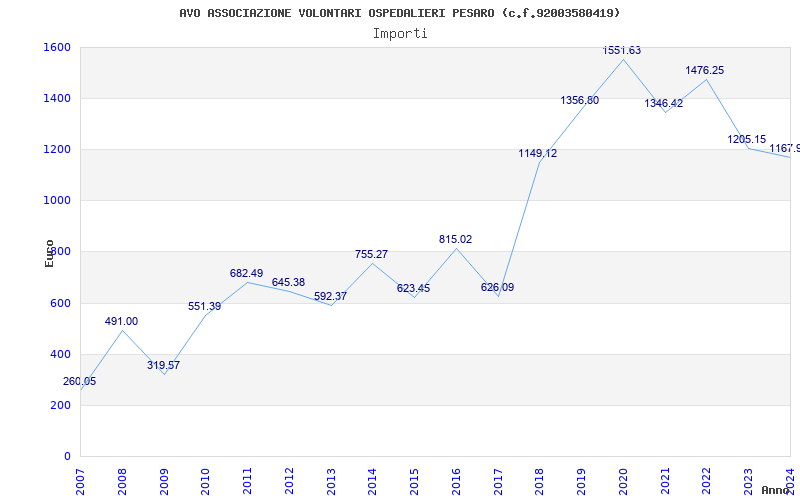Viewport: 800px width, 500px height.
Task: Click the 2010 x-axis year label
Action: (x=206, y=482)
